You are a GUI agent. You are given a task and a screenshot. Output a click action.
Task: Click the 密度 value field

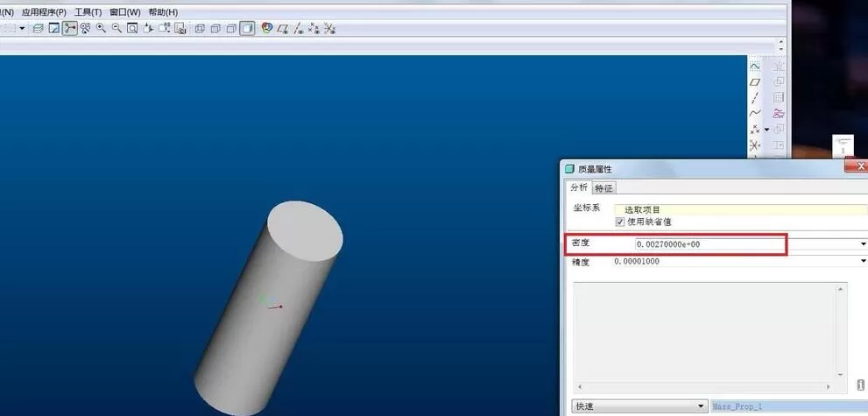[746, 244]
